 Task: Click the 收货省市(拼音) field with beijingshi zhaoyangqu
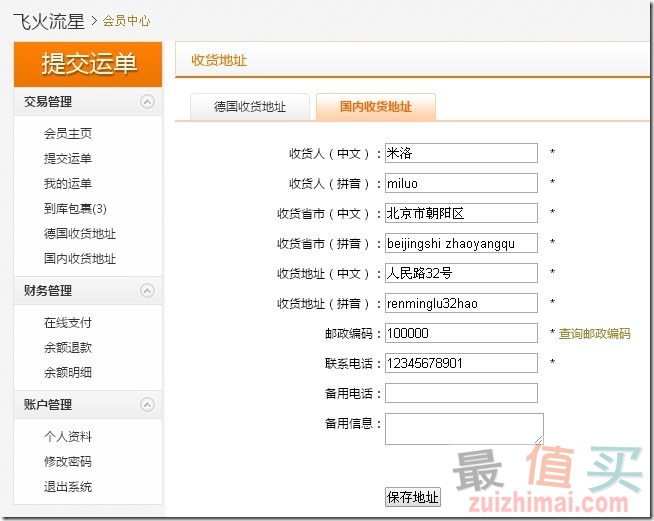461,243
